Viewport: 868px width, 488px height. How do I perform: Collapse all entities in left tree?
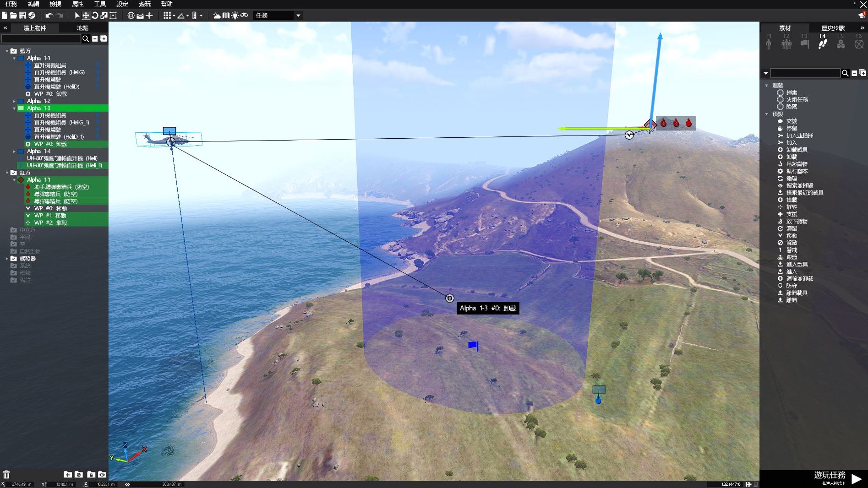pyautogui.click(x=95, y=39)
